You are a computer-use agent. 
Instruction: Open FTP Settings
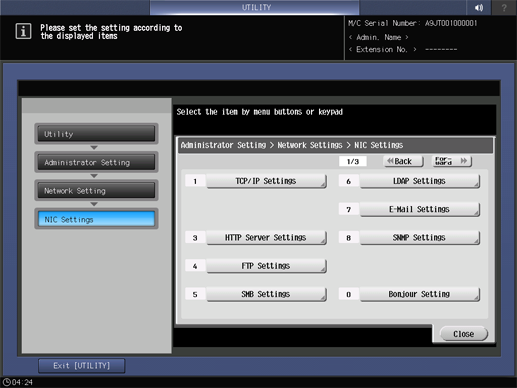266,266
